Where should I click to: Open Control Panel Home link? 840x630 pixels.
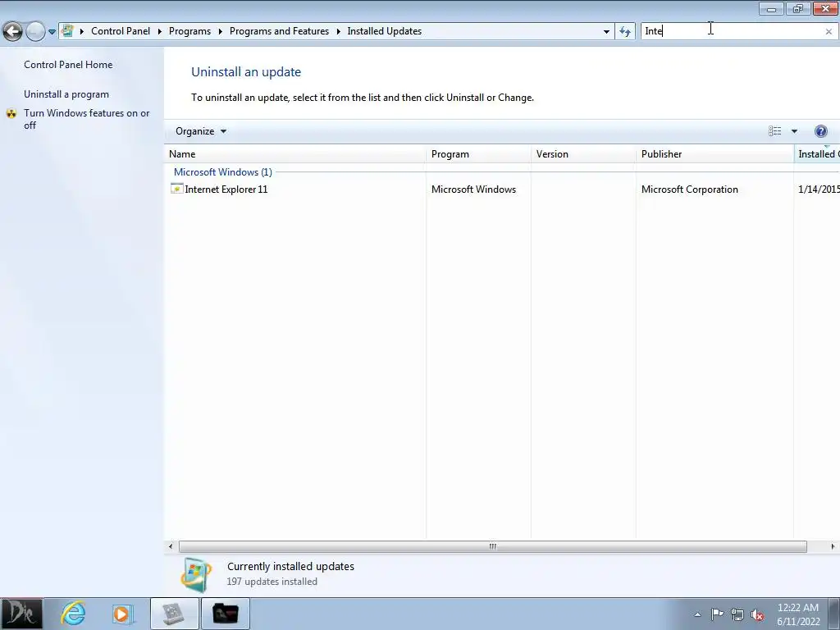(x=68, y=64)
